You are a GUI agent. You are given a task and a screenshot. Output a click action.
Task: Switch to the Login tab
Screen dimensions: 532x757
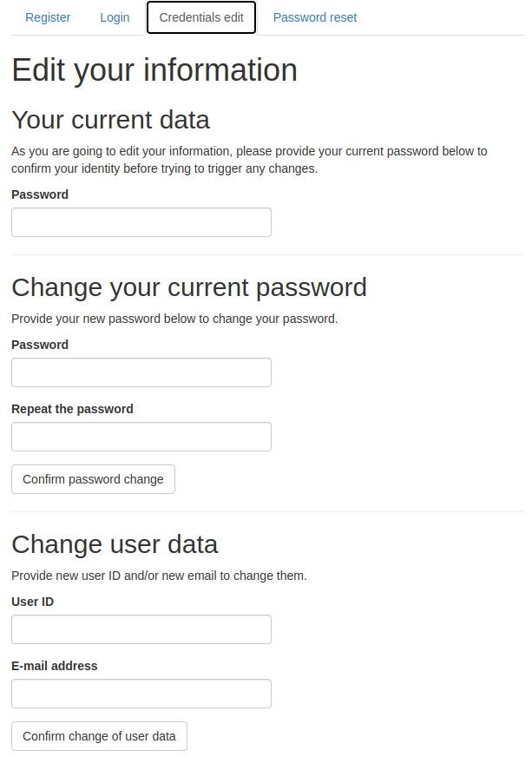coord(115,17)
